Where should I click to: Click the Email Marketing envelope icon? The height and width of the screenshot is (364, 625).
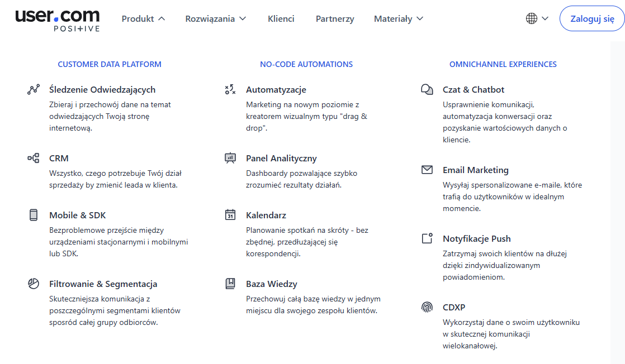(x=427, y=170)
